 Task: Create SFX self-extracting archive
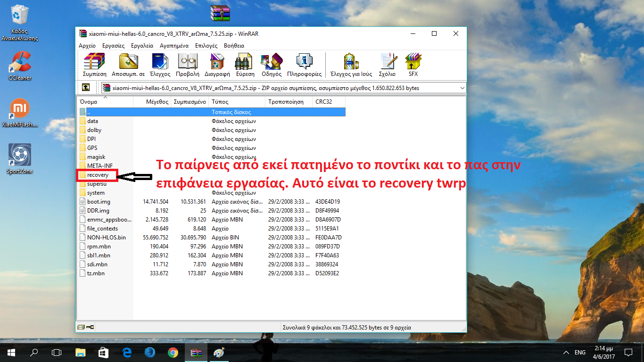413,65
